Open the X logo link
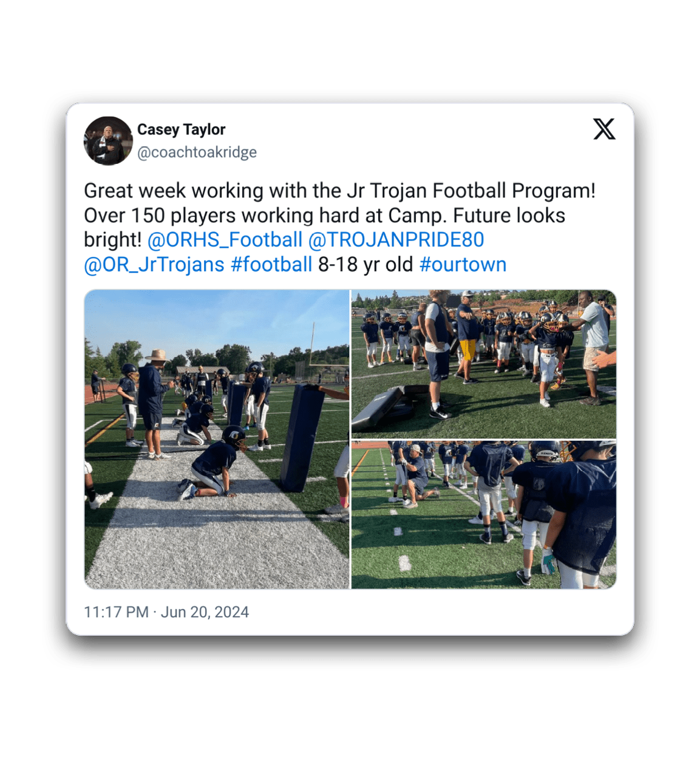This screenshot has width=700, height=782. (604, 129)
